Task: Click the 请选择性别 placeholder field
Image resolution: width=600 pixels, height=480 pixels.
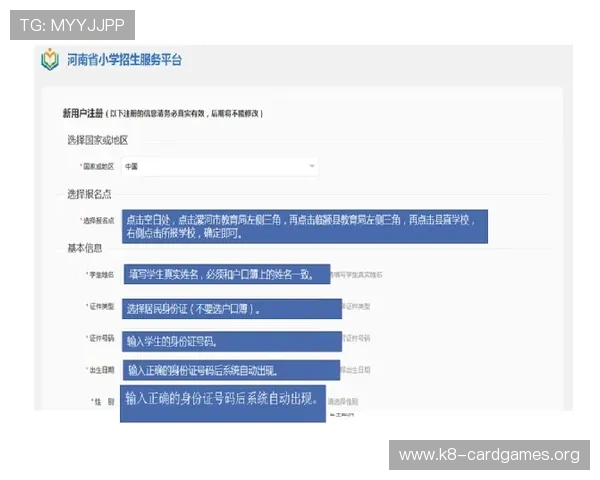Action: click(x=342, y=402)
